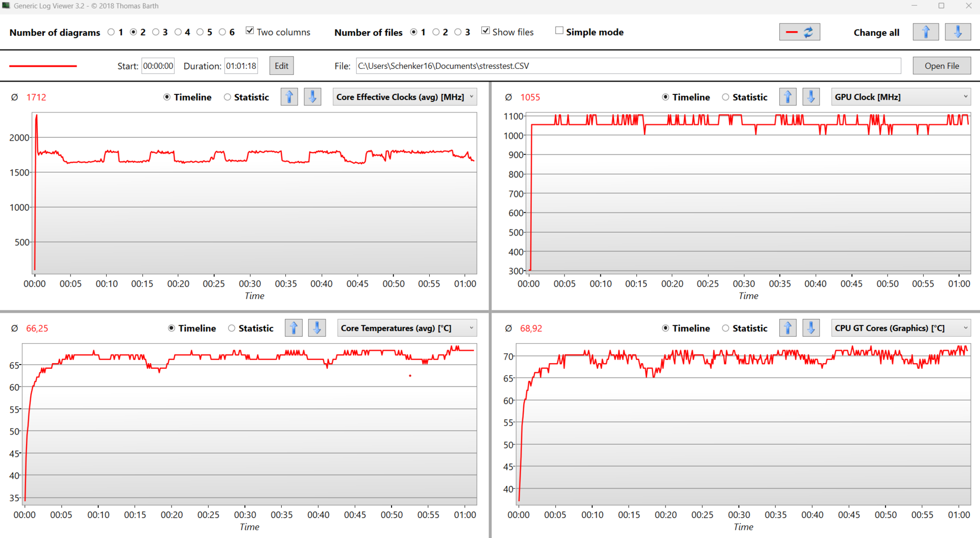Image resolution: width=980 pixels, height=538 pixels.
Task: Select 4 for Number of diagrams
Action: pos(178,32)
